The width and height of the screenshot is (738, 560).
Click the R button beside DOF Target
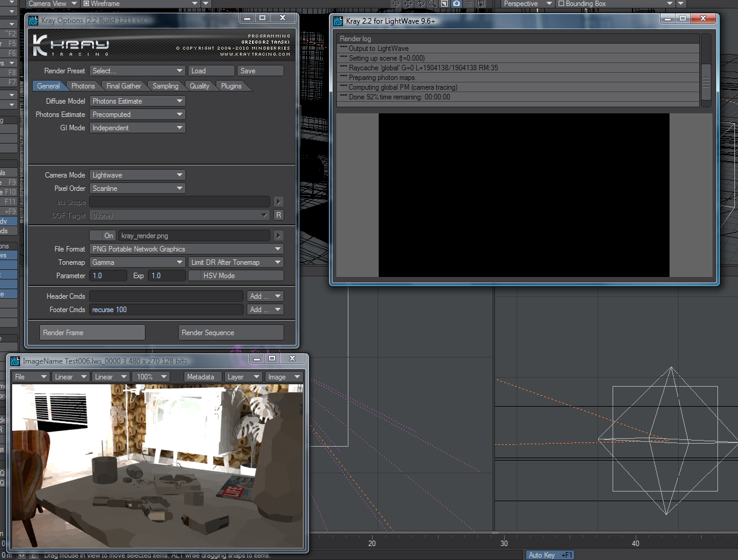click(x=278, y=215)
